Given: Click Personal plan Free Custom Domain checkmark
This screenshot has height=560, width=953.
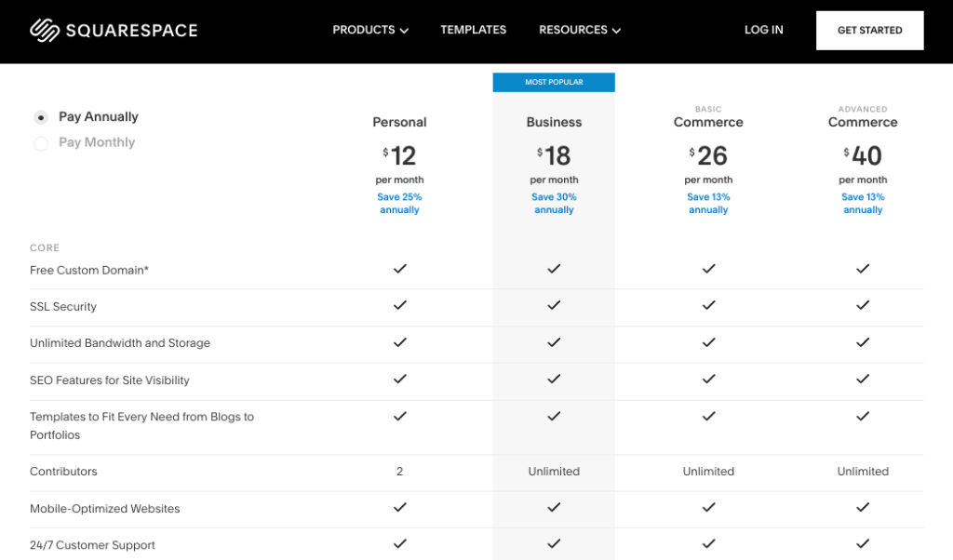Looking at the screenshot, I should (399, 269).
